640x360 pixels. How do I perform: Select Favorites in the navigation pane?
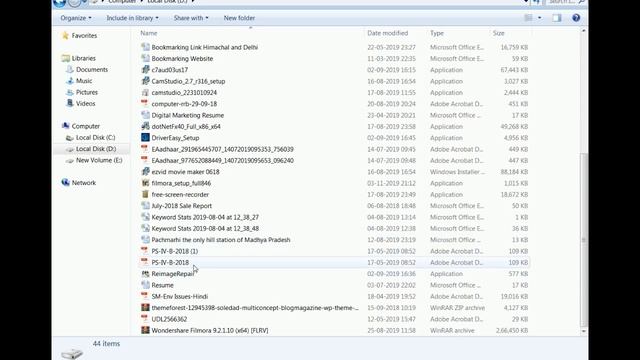(84, 36)
